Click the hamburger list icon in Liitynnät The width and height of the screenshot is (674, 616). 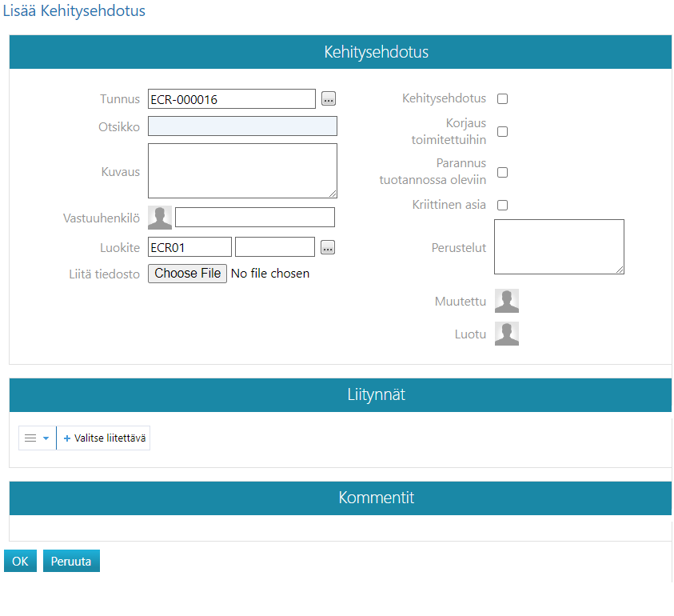(30, 438)
